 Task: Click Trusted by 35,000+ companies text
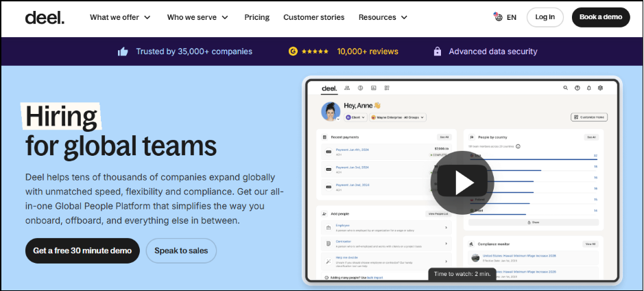point(194,51)
